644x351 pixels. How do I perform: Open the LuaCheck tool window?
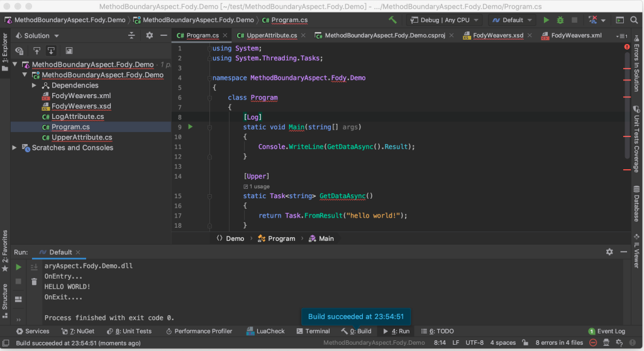pos(265,331)
